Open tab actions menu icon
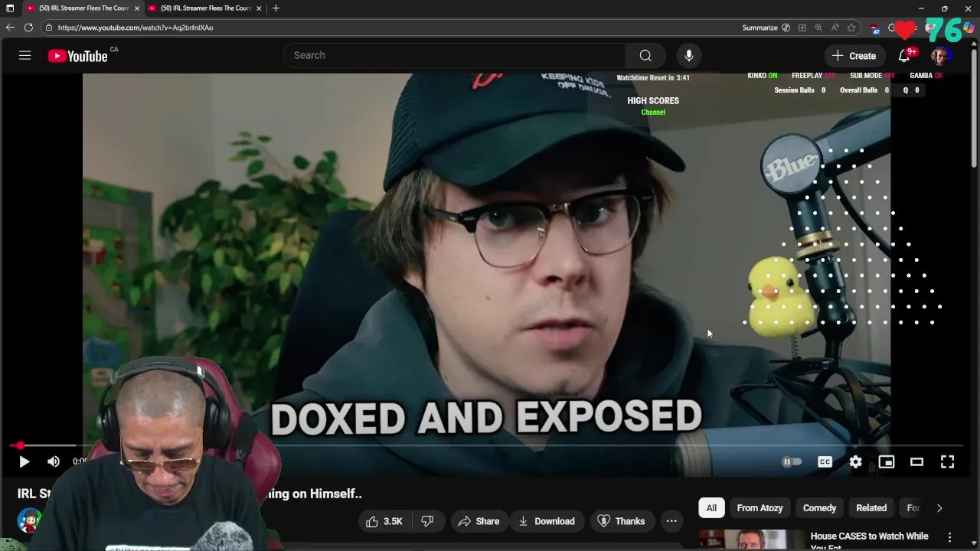980x551 pixels. click(x=10, y=8)
